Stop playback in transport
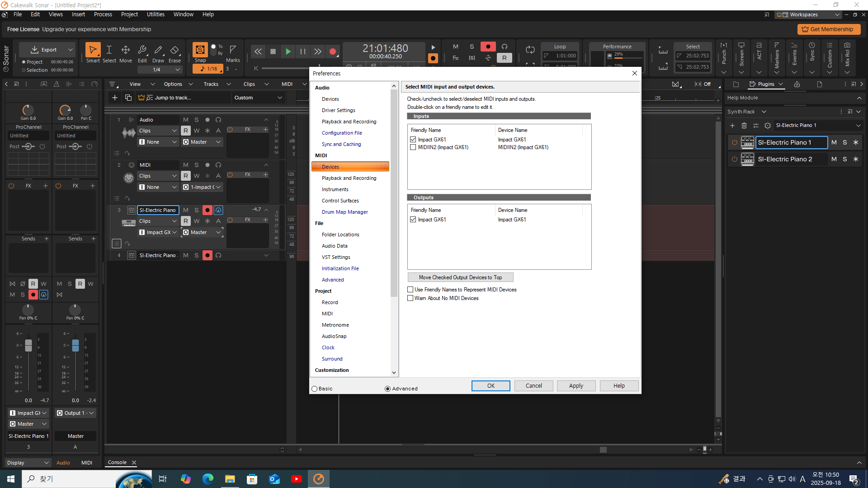The height and width of the screenshot is (488, 868). pyautogui.click(x=273, y=52)
